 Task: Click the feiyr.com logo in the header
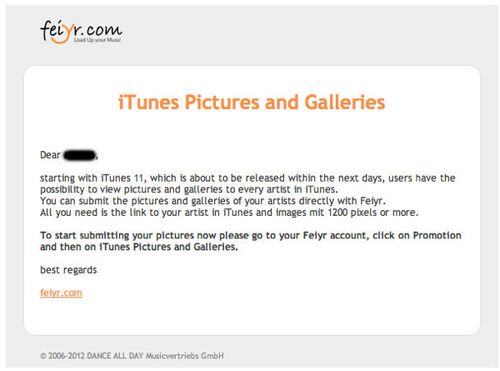(x=81, y=32)
